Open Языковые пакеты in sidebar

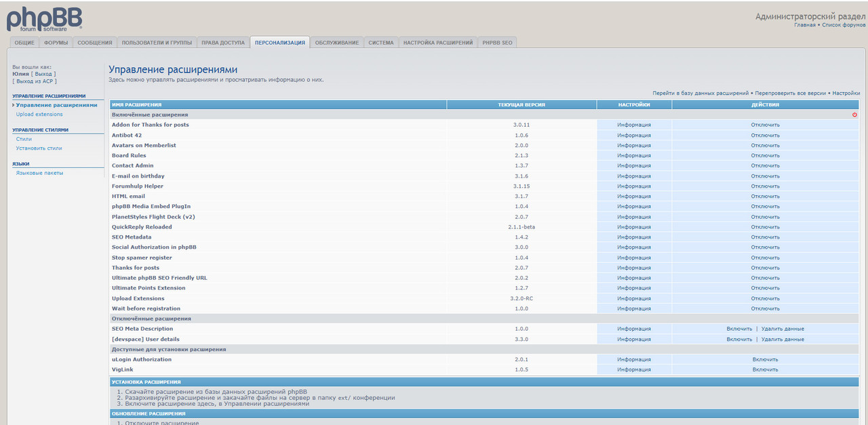coord(39,173)
